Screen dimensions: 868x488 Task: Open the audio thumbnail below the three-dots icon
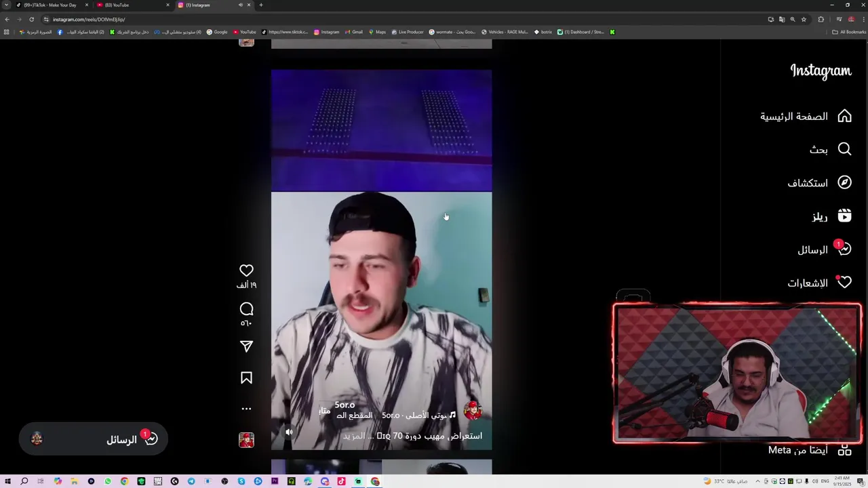click(246, 440)
